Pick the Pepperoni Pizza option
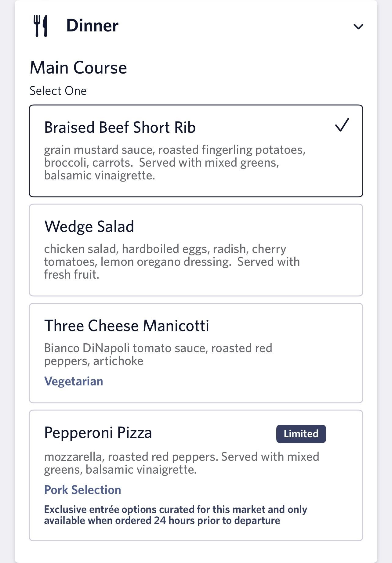This screenshot has width=392, height=563. (x=196, y=476)
